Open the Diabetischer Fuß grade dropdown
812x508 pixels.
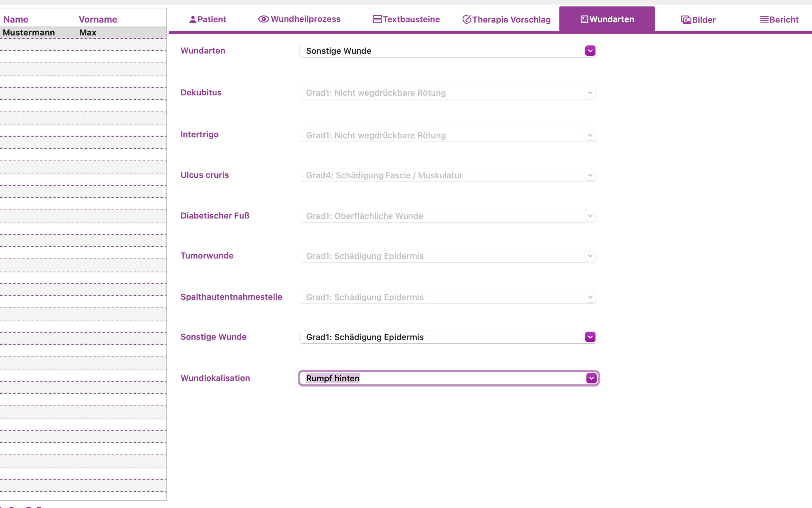click(x=590, y=216)
